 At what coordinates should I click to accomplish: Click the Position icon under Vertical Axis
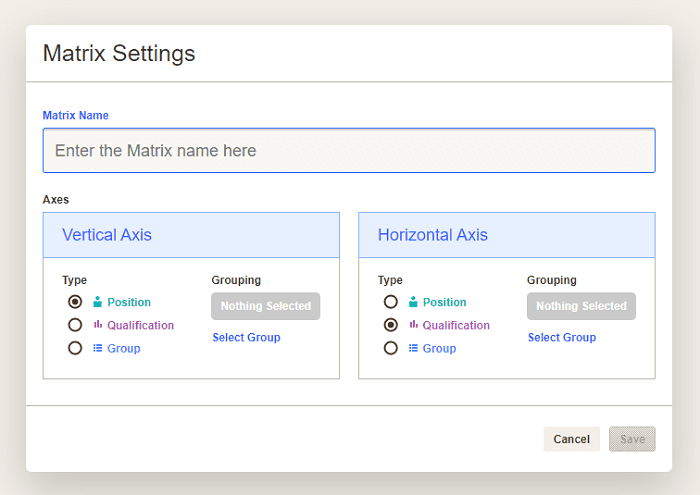pyautogui.click(x=97, y=302)
